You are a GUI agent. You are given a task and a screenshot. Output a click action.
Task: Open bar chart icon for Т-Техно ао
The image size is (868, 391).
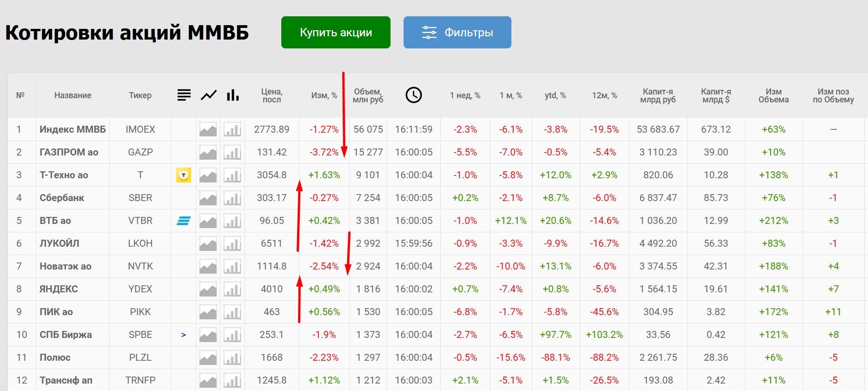tap(232, 175)
